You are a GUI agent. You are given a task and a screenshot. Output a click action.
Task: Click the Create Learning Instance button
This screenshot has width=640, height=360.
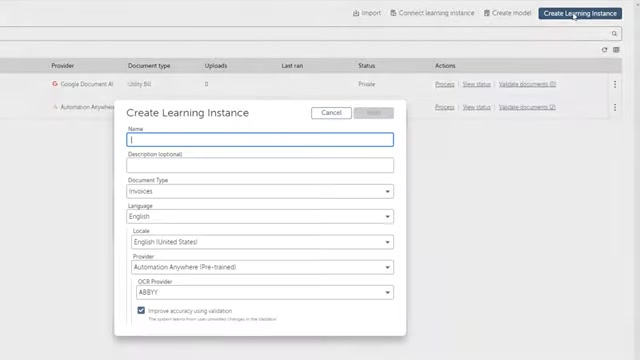(x=580, y=13)
